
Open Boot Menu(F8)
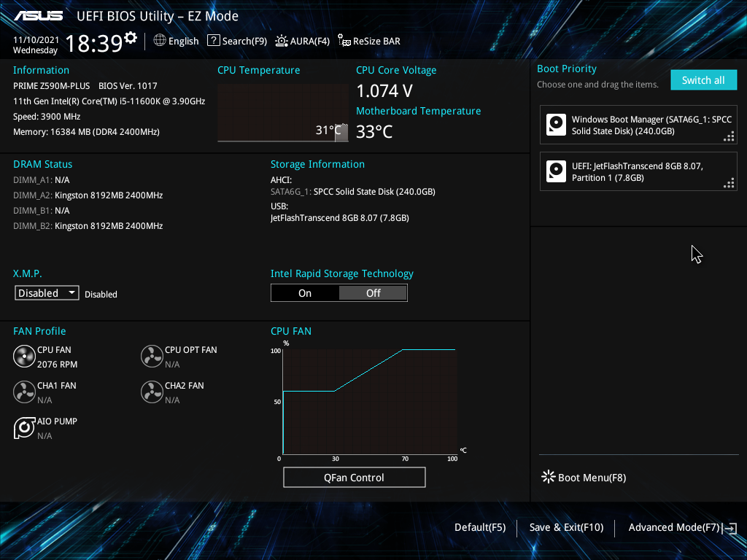(x=584, y=477)
